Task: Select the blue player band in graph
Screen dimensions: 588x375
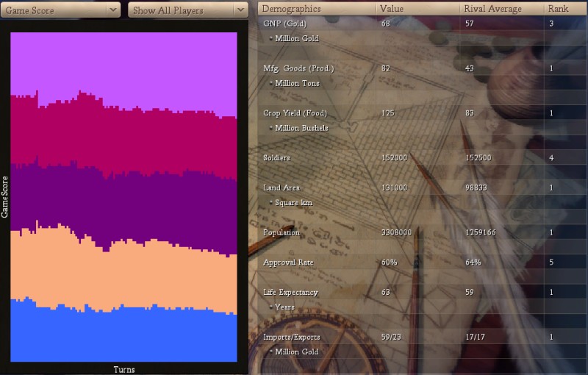Action: [123, 335]
